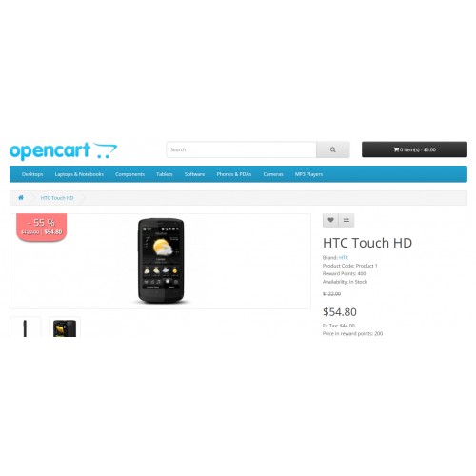Click the OpenCart logo
This screenshot has height=476, width=476.
(63, 150)
